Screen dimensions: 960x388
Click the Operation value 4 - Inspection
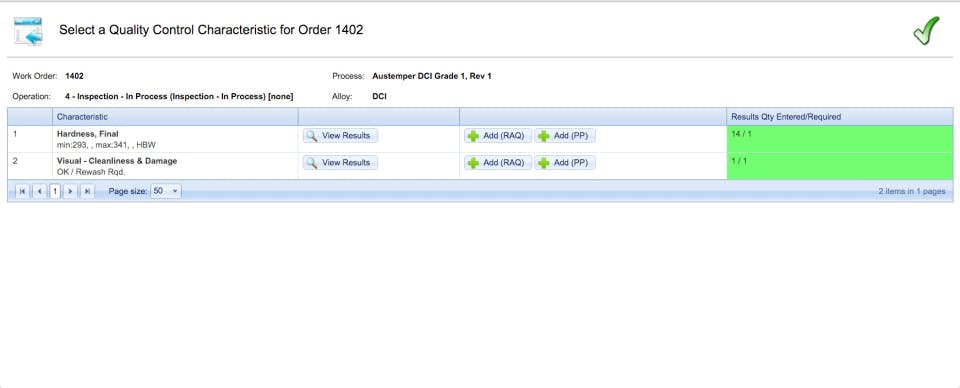(179, 97)
